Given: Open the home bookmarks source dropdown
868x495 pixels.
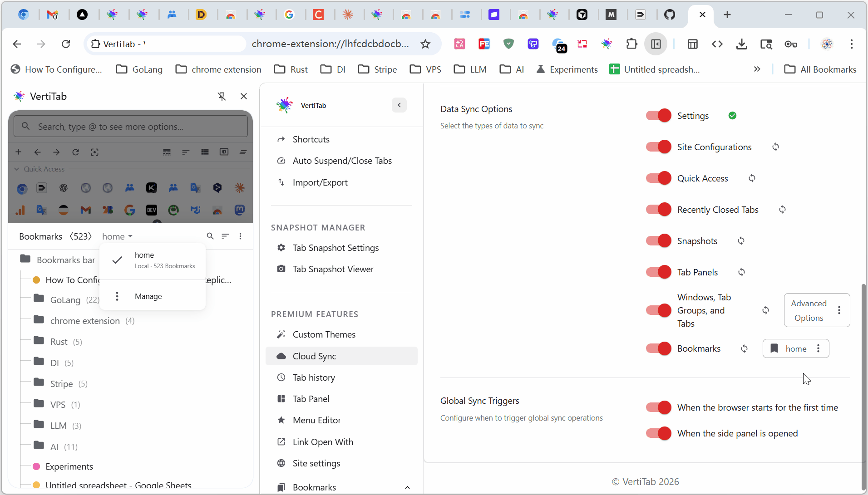Looking at the screenshot, I should click(x=117, y=236).
